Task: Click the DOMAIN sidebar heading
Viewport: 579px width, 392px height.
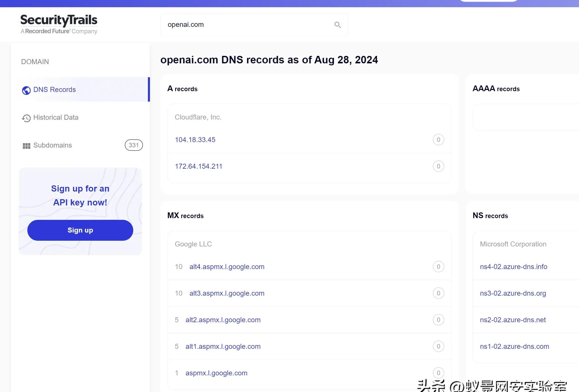Action: click(35, 62)
